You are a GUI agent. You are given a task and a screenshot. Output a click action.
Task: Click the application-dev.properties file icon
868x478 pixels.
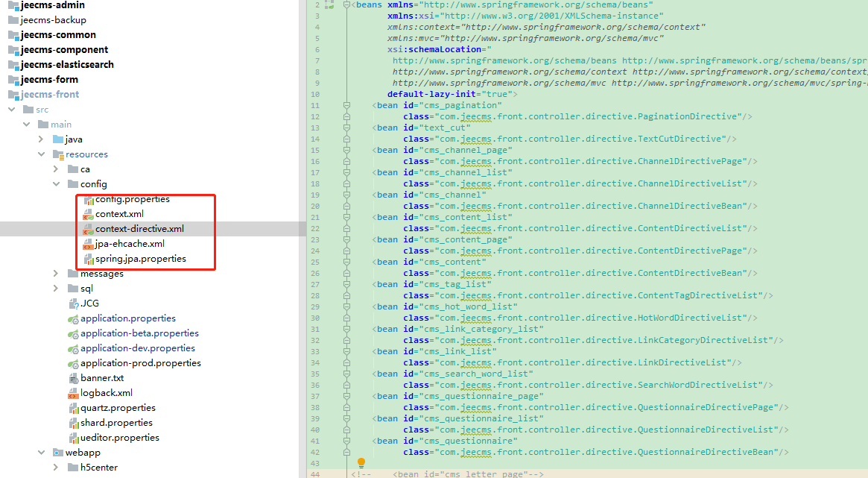pos(73,348)
